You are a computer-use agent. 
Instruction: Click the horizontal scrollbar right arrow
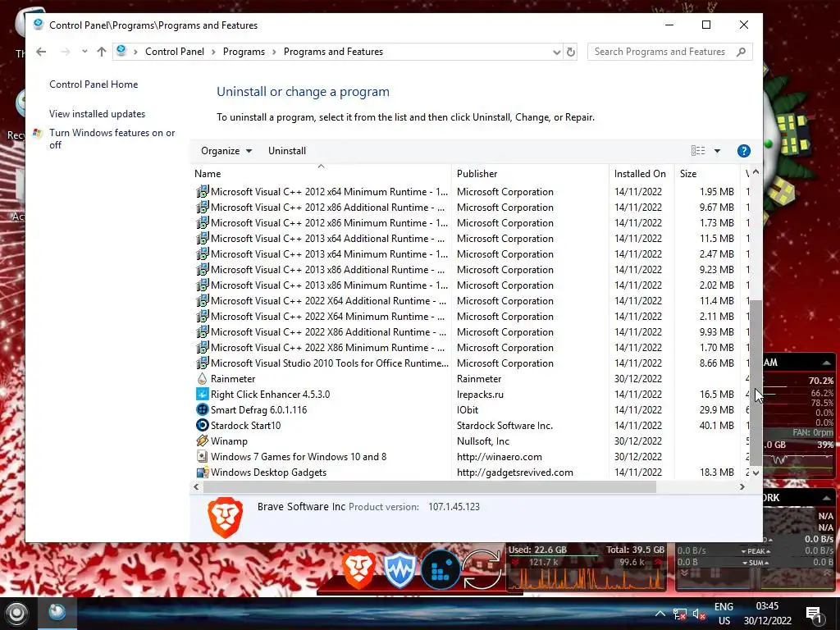[742, 487]
